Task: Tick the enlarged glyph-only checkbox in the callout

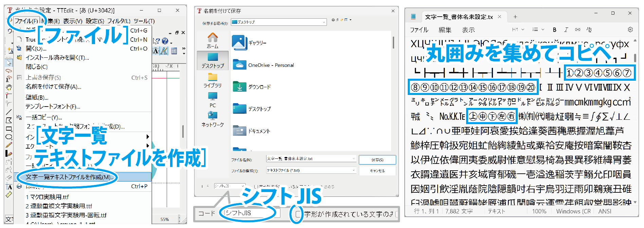Action: pyautogui.click(x=298, y=214)
